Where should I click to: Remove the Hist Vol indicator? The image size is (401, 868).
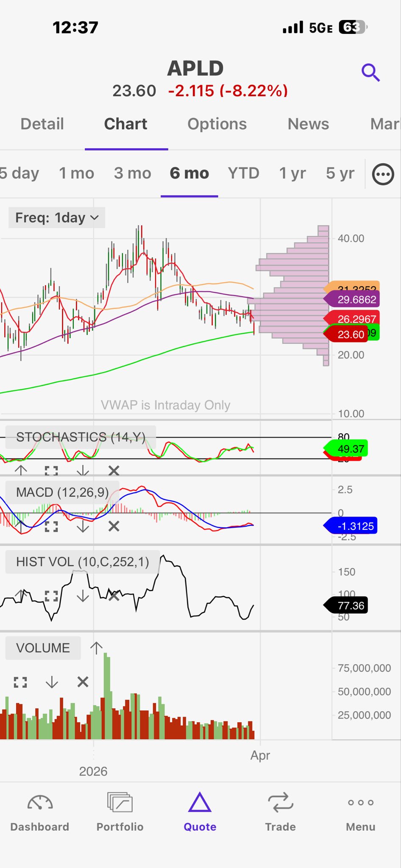pos(114,596)
